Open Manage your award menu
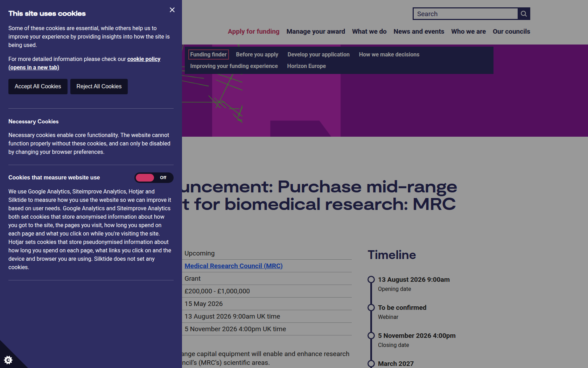The image size is (588, 368). (316, 32)
